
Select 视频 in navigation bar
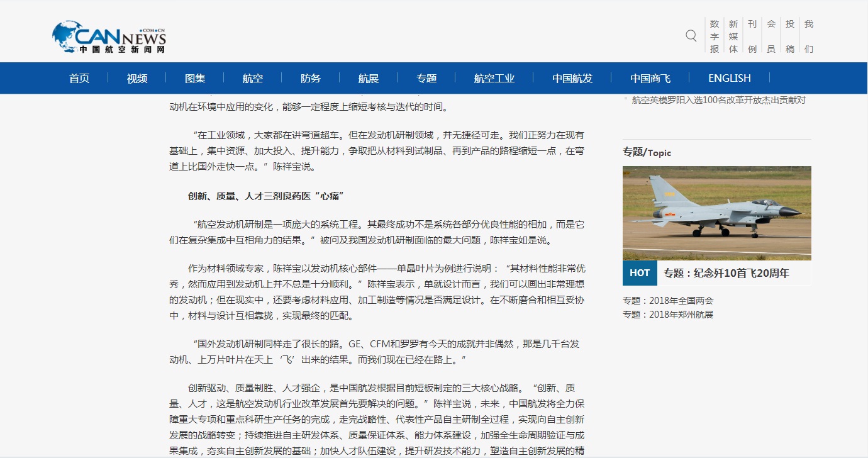(x=137, y=78)
